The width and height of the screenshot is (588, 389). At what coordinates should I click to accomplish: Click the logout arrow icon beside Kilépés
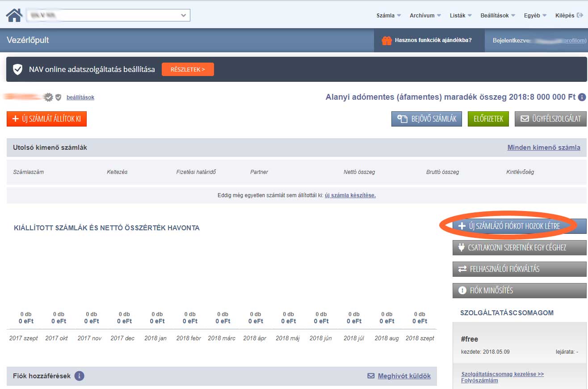click(580, 15)
